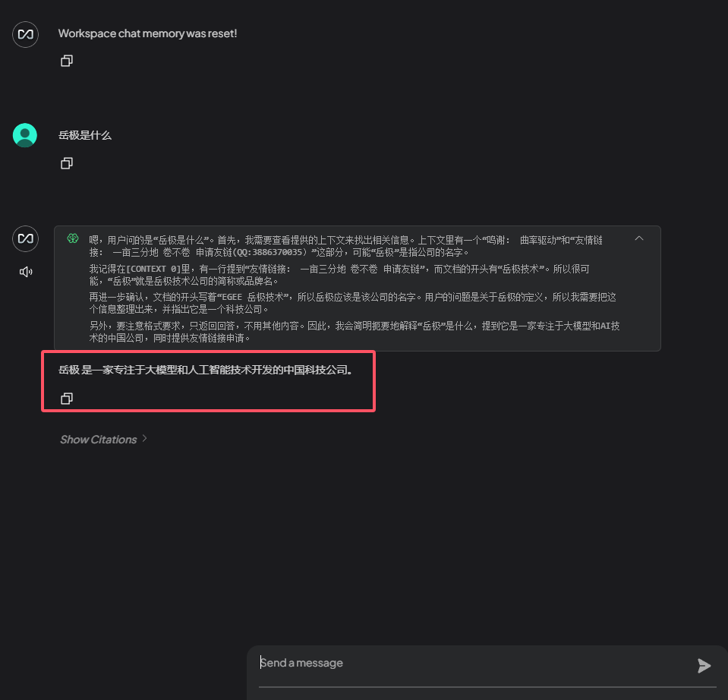Click the user avatar beside '岳极是什么'

coord(25,135)
